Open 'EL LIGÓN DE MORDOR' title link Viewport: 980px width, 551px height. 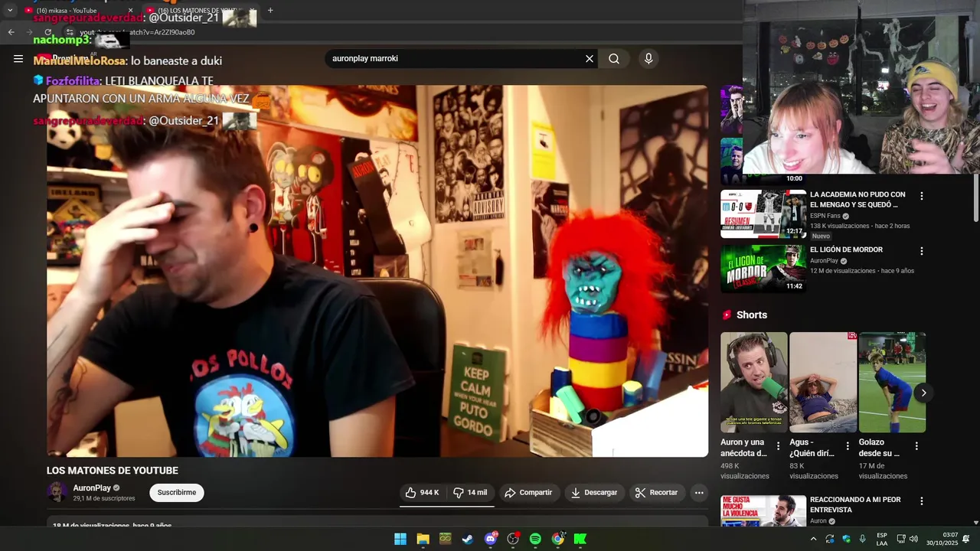[846, 249]
